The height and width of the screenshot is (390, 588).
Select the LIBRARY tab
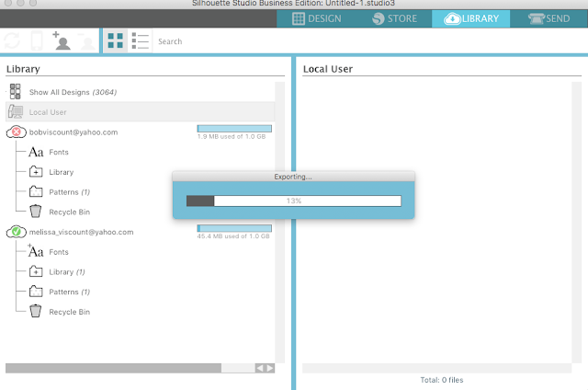coord(471,18)
